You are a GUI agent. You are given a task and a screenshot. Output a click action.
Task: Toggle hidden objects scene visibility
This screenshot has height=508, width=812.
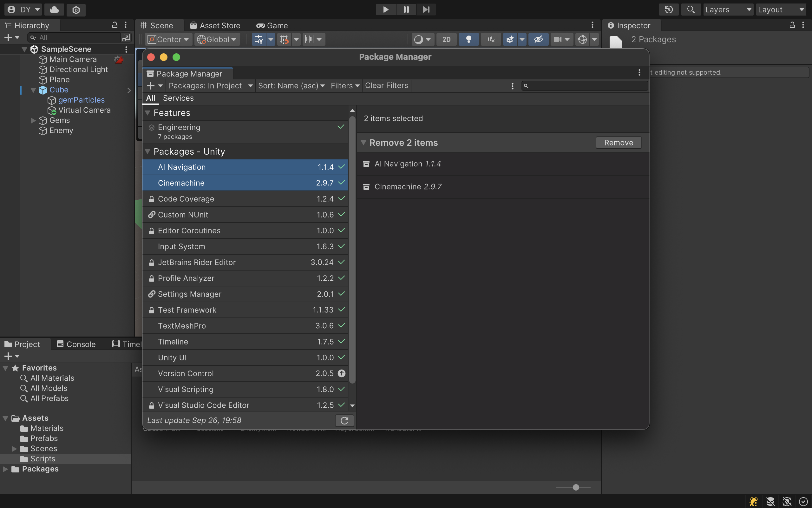(538, 39)
